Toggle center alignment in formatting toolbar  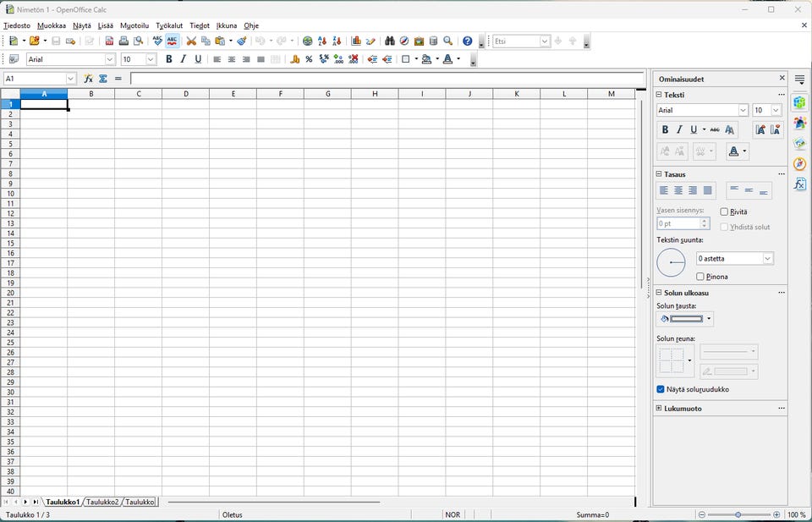coord(232,59)
